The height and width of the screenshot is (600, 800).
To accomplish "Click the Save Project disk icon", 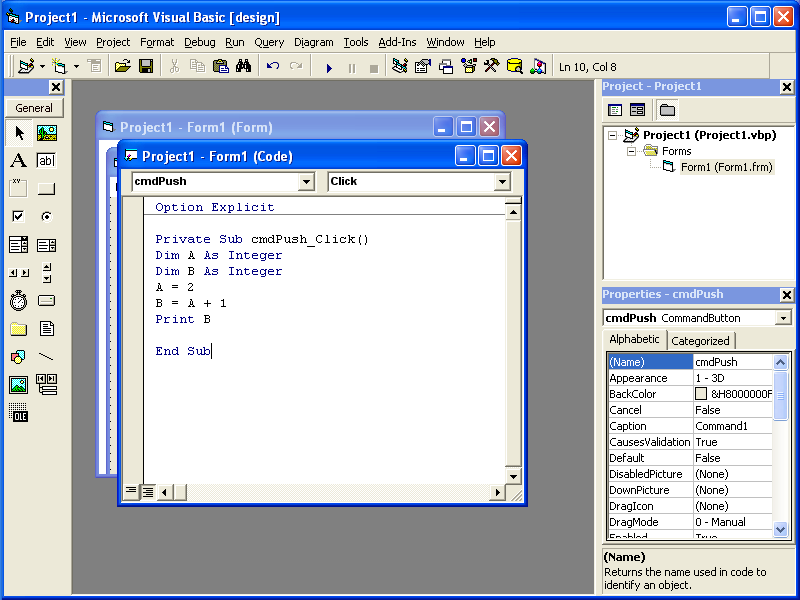I will (146, 66).
